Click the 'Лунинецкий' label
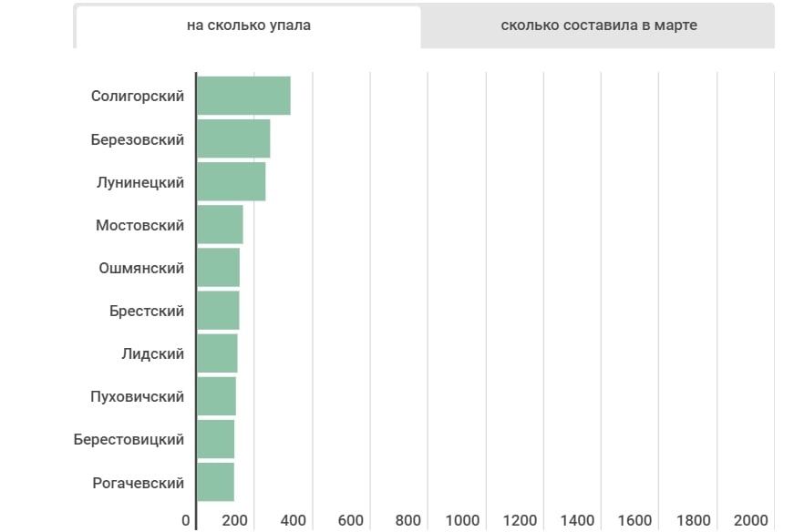 (140, 182)
